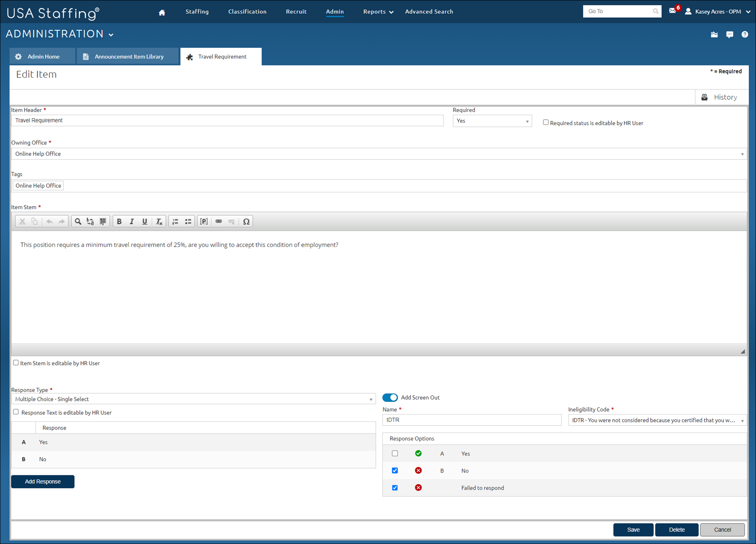Insert special character with Omega icon
This screenshot has height=544, width=756.
pos(246,221)
